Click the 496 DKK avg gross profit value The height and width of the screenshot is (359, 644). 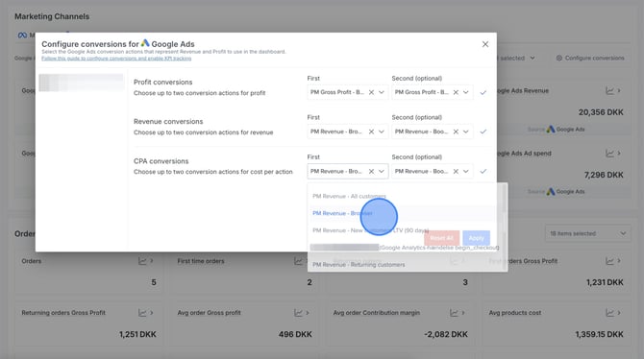click(295, 334)
